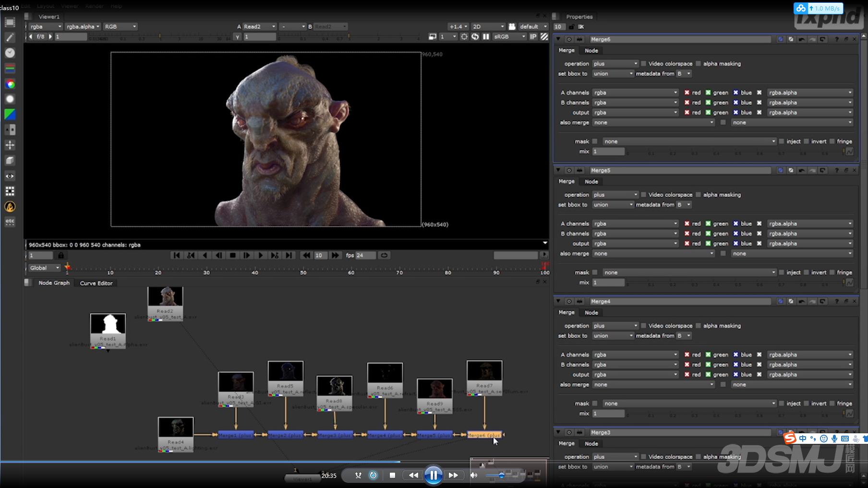Open the Furnace flame icon in the toolbar

10,207
